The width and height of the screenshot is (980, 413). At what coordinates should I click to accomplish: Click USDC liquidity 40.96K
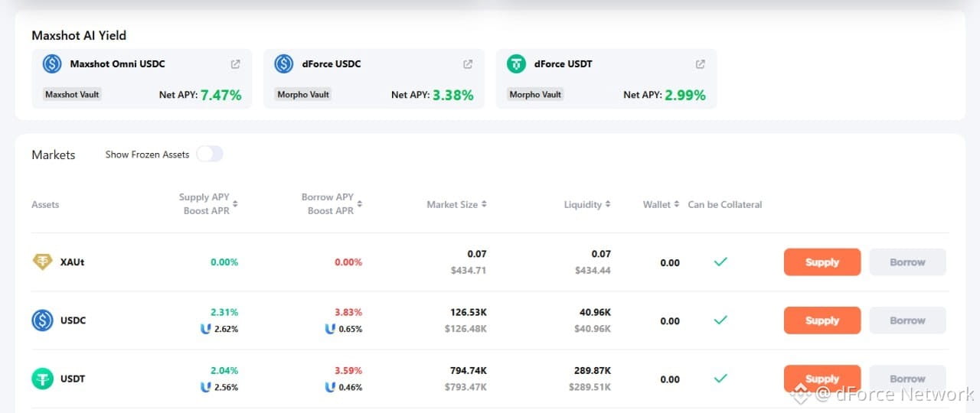[595, 312]
